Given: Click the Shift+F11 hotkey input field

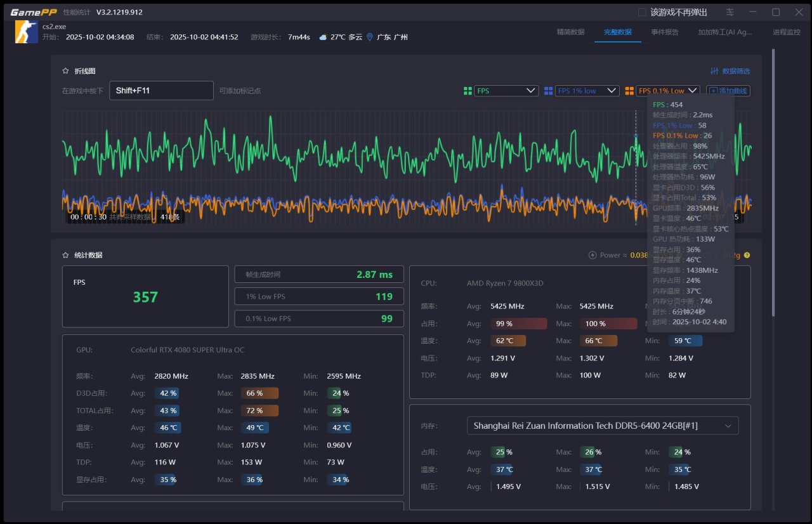Looking at the screenshot, I should pos(161,91).
